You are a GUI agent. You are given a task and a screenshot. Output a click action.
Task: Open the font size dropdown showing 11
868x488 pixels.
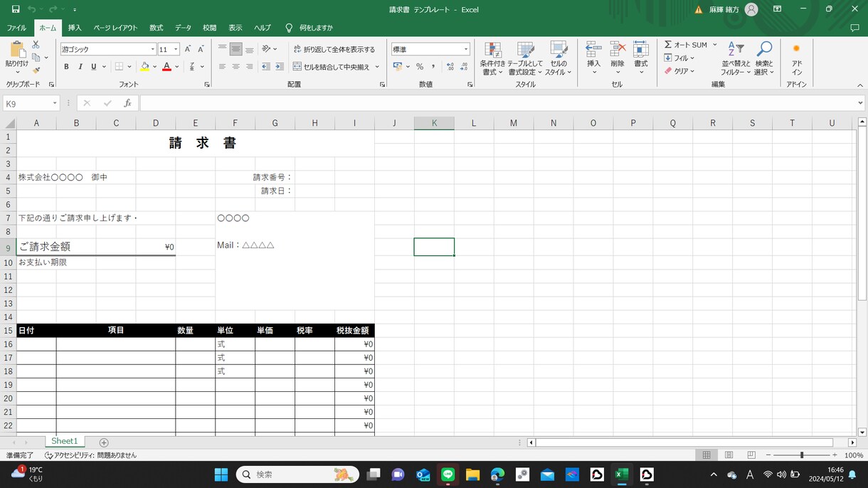[x=176, y=49]
